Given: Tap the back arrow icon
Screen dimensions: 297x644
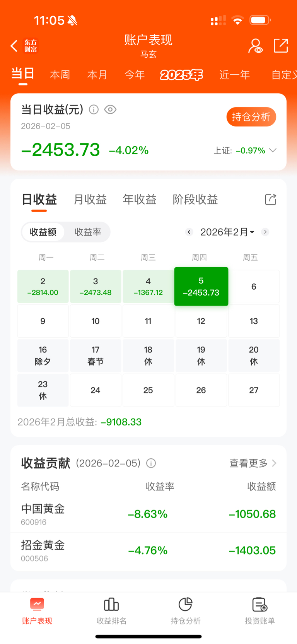Looking at the screenshot, I should click(x=14, y=46).
